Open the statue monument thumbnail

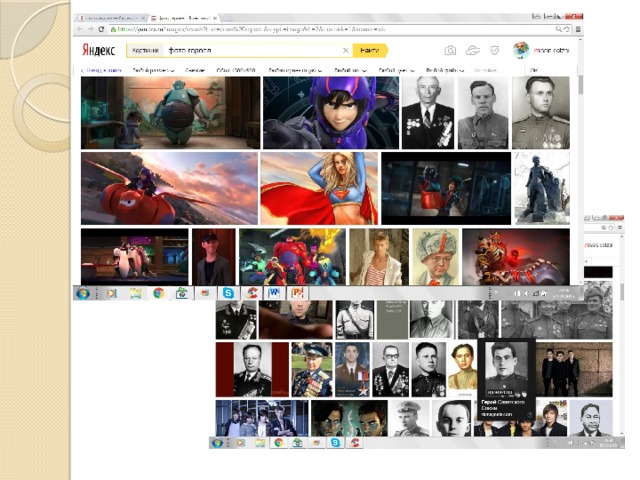point(541,189)
